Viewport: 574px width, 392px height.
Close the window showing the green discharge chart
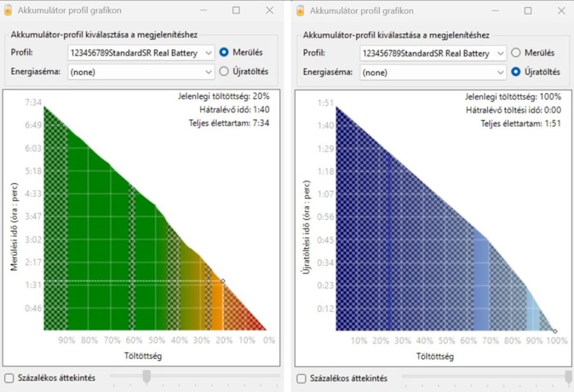(269, 11)
